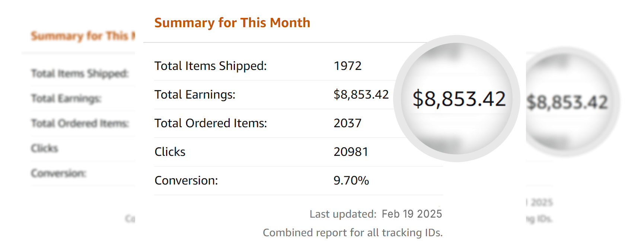Click the $8,853.42 value in the table
This screenshot has height=250, width=644.
coord(361,94)
